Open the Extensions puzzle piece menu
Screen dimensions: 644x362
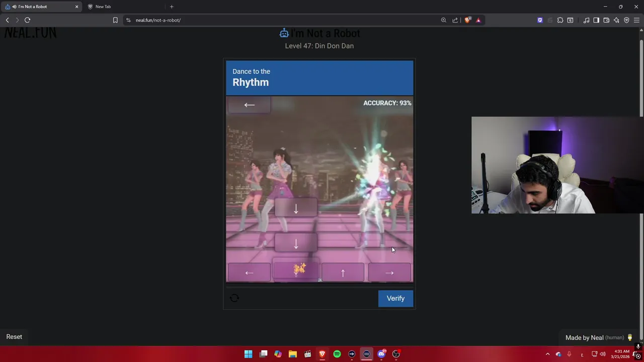point(560,20)
